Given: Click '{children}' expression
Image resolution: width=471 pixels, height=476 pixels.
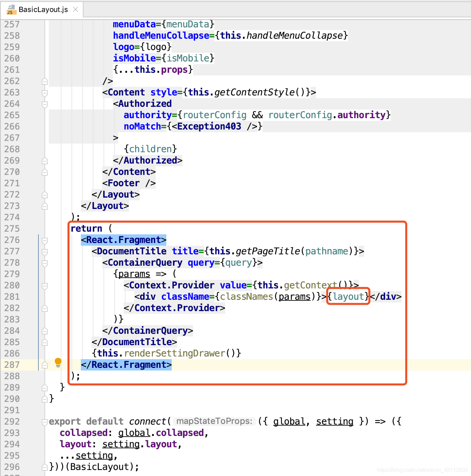Looking at the screenshot, I should pos(150,149).
